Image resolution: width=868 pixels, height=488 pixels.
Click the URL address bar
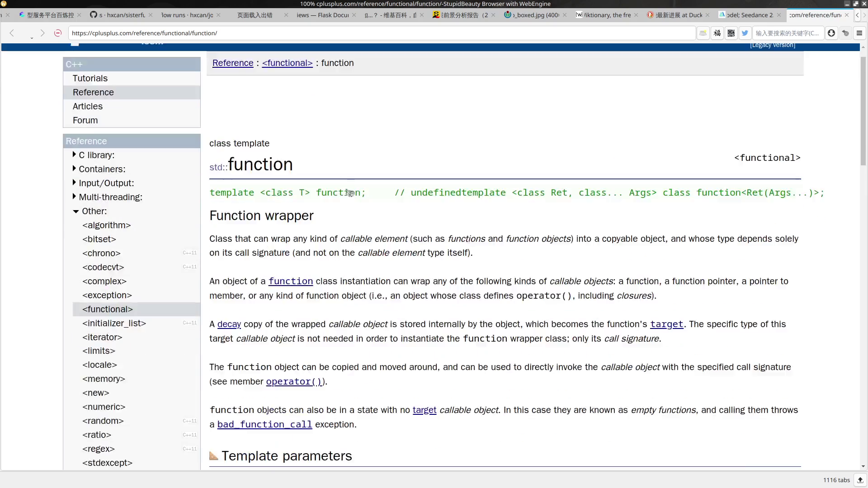pyautogui.click(x=380, y=33)
